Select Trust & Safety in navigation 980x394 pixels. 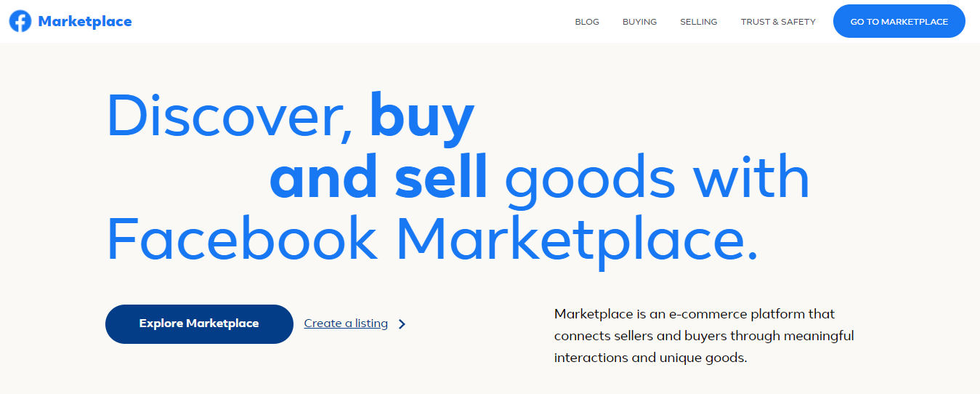coord(778,22)
